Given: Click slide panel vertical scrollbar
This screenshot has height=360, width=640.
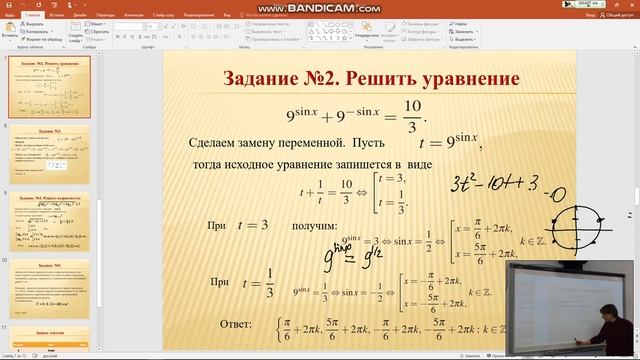Looking at the screenshot, I should (x=99, y=200).
